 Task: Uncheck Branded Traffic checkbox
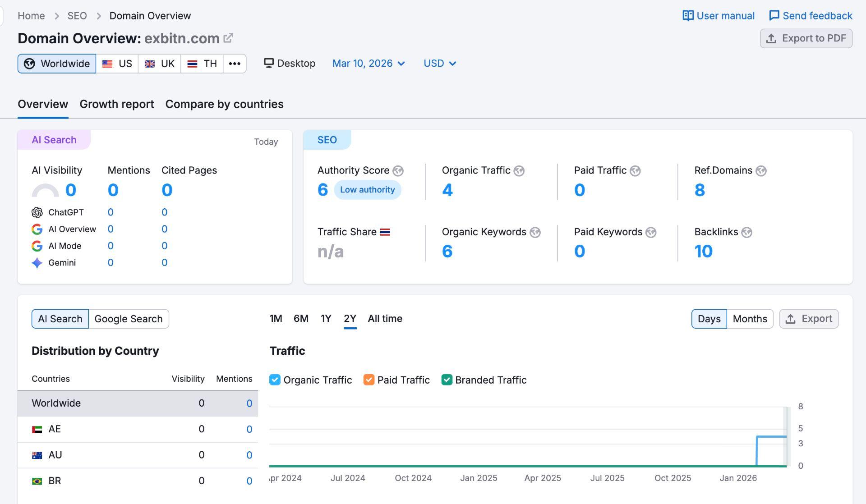pyautogui.click(x=447, y=380)
